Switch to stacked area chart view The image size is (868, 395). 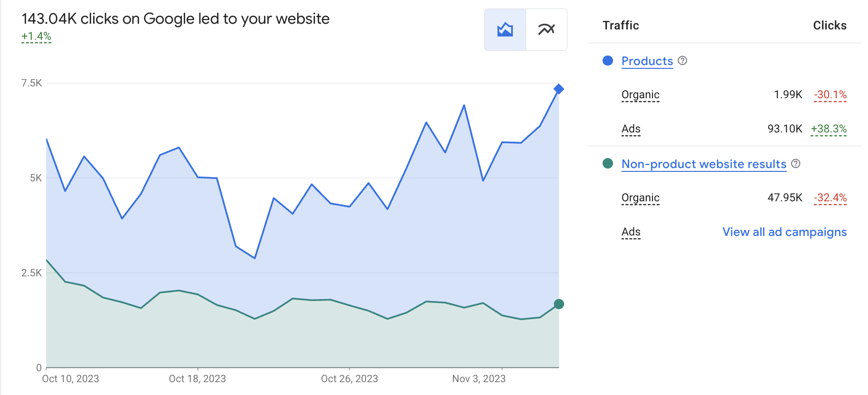point(505,29)
